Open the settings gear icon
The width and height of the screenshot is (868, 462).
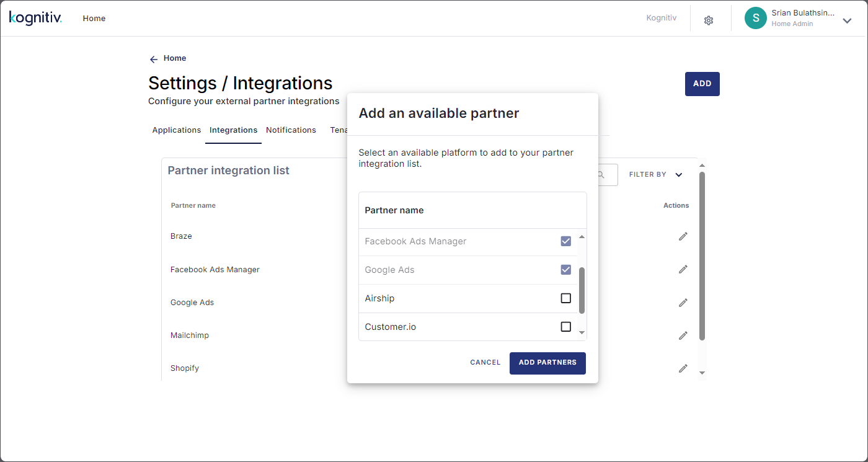(x=709, y=20)
